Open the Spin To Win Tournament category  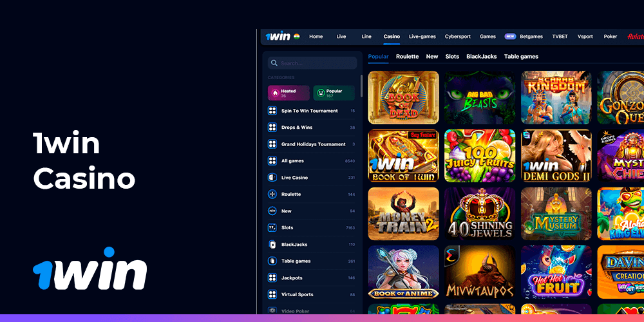(310, 111)
